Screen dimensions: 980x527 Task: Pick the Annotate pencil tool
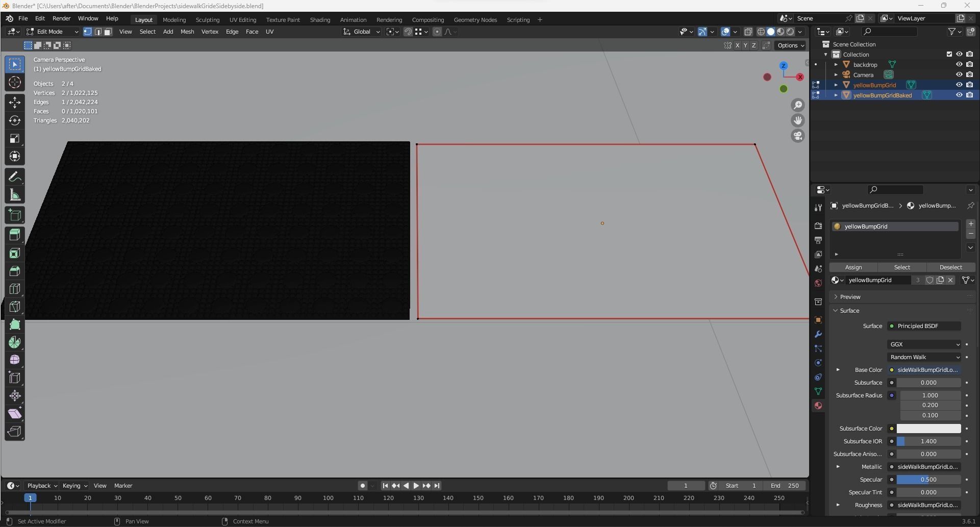[15, 177]
